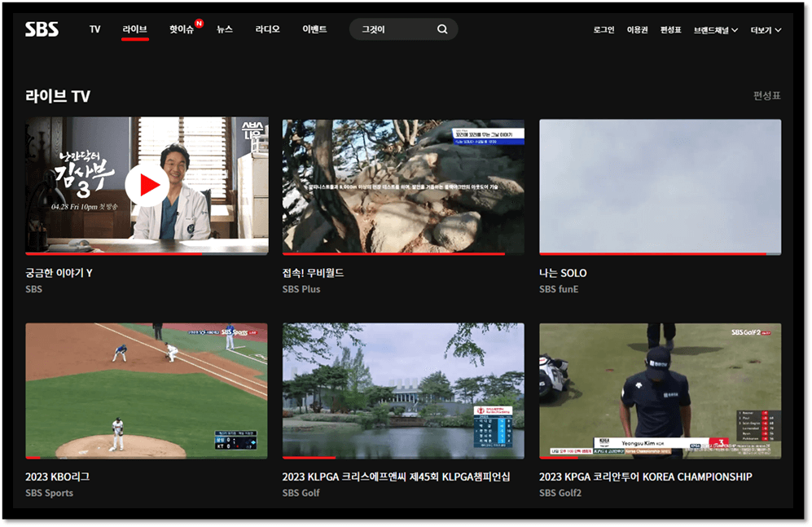Click the 2023 KPGA 코리안투어 title

(x=646, y=476)
